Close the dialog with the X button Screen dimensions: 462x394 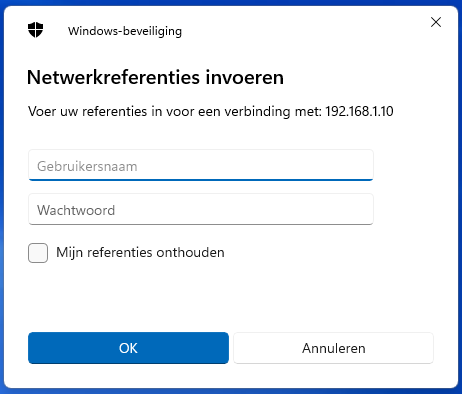point(436,22)
